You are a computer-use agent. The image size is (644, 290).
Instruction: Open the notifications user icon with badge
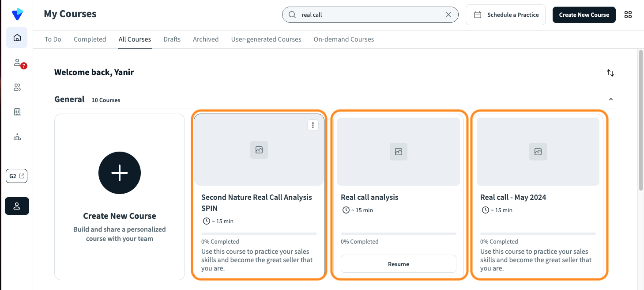pyautogui.click(x=18, y=63)
